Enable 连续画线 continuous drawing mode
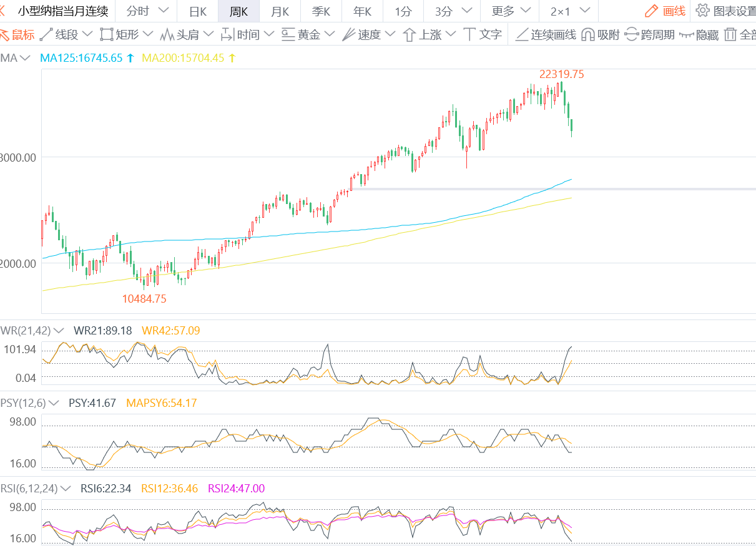Image resolution: width=756 pixels, height=551 pixels. [x=546, y=35]
